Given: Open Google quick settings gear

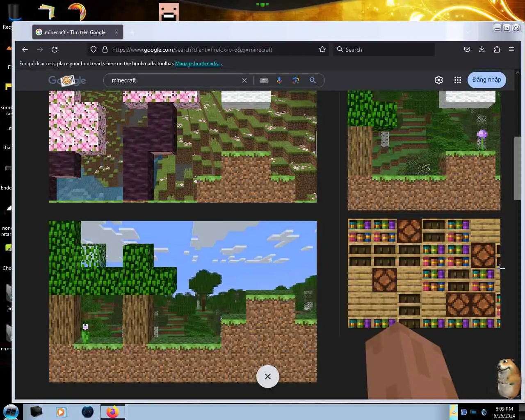Looking at the screenshot, I should click(x=439, y=80).
